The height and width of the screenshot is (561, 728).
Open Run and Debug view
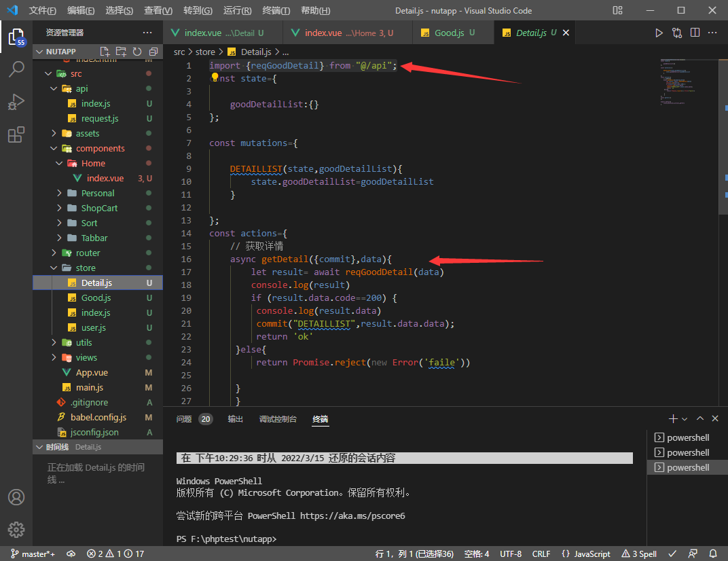(x=16, y=102)
